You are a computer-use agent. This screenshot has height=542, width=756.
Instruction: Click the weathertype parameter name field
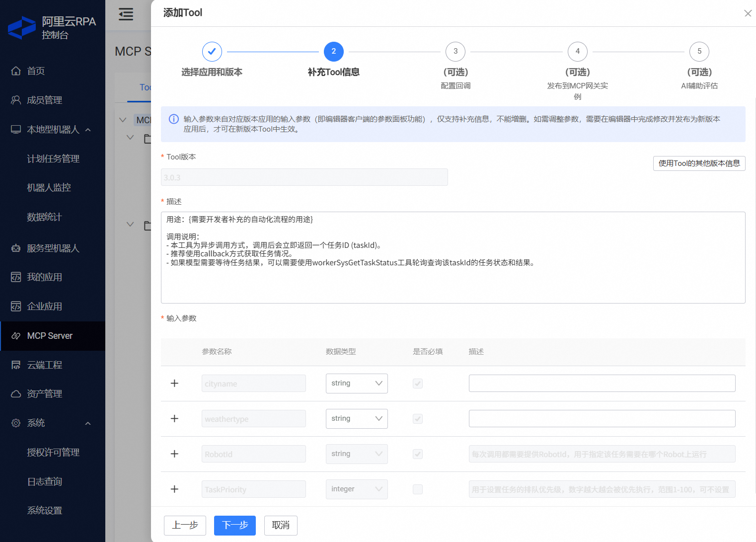(254, 419)
